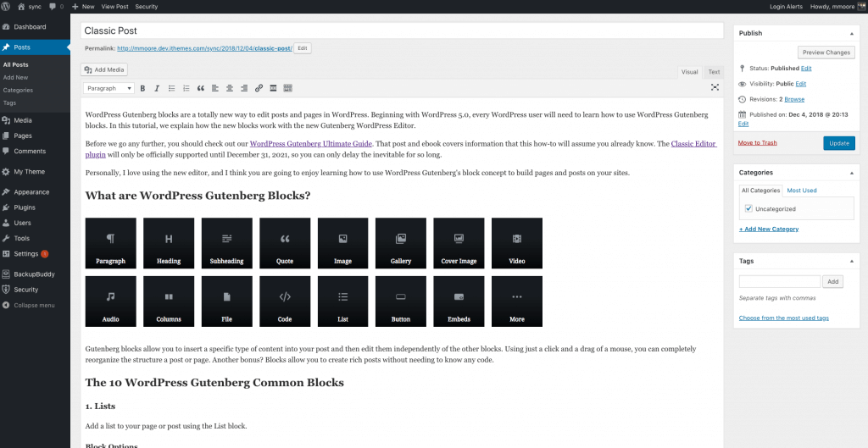Align text left
This screenshot has width=868, height=448.
214,88
